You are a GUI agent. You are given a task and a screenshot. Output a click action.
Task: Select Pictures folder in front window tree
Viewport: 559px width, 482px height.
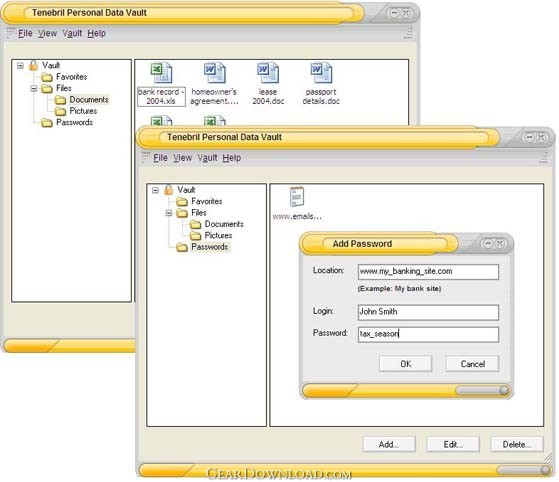pos(211,235)
